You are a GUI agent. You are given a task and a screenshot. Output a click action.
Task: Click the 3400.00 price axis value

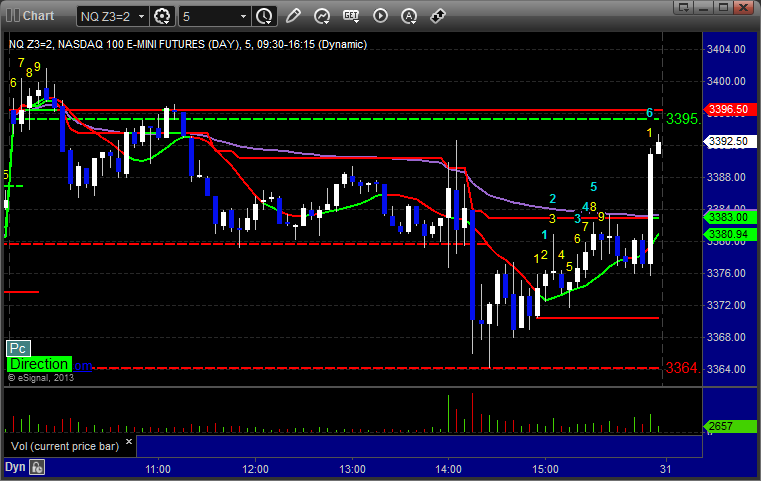click(726, 81)
